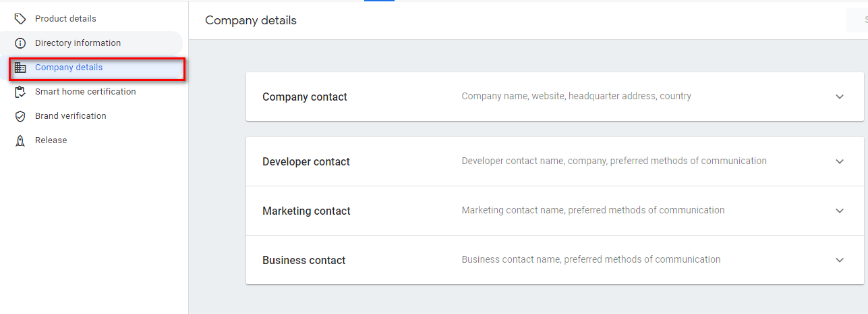Open the Release section
Screen dimensions: 868x314
pyautogui.click(x=51, y=140)
